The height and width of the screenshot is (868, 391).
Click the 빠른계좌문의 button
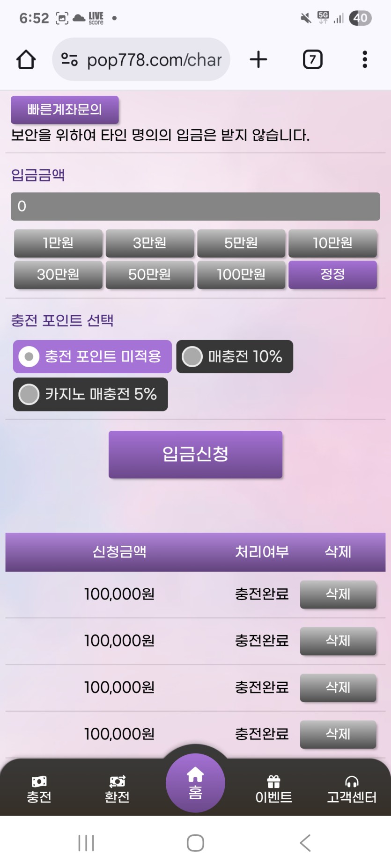pos(65,110)
